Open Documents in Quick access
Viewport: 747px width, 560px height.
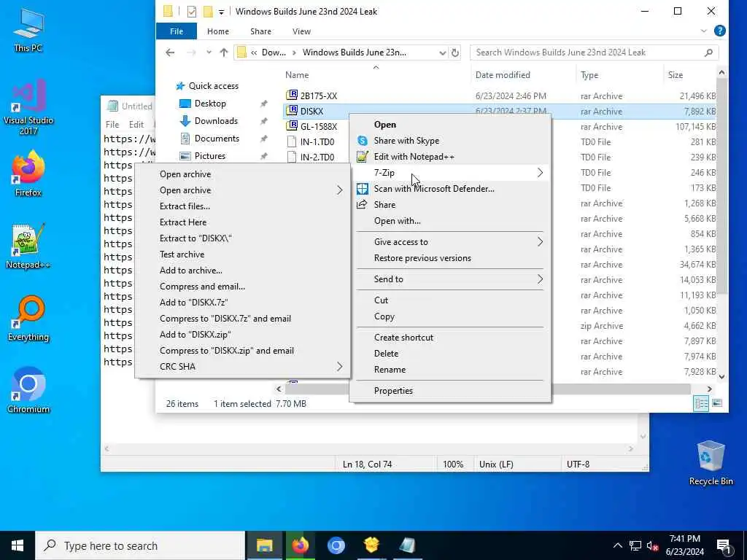pos(217,139)
